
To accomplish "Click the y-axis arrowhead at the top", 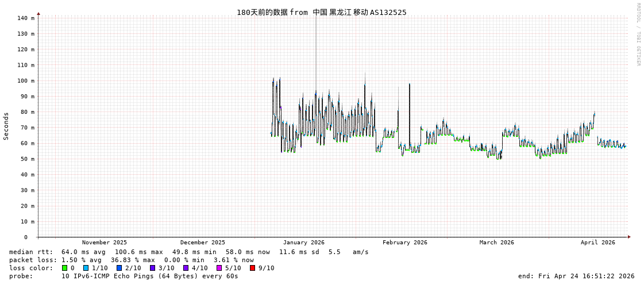I will coord(38,13).
